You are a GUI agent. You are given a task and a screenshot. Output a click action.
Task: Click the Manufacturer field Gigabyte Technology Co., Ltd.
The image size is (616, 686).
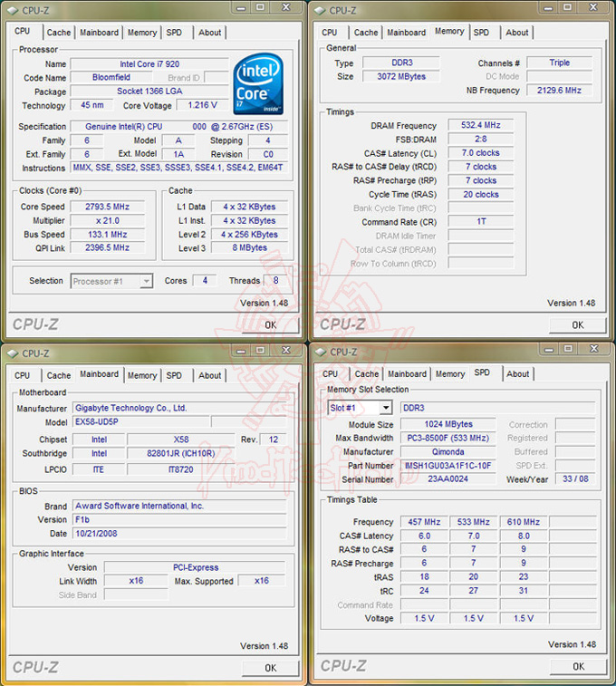[x=179, y=408]
